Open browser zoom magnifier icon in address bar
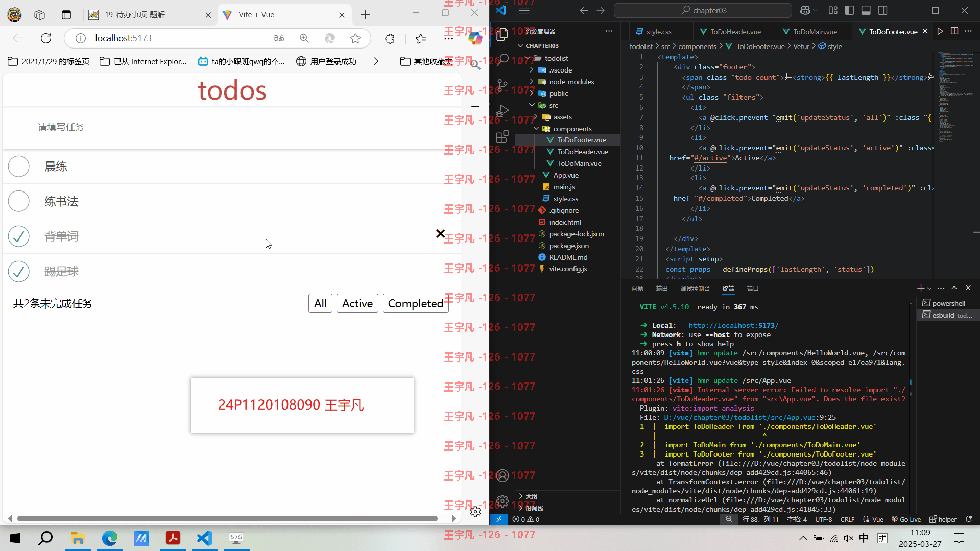Viewport: 980px width, 551px height. pyautogui.click(x=304, y=38)
